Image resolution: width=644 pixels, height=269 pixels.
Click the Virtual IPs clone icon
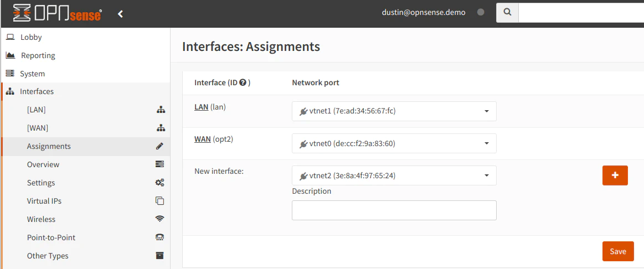(159, 201)
